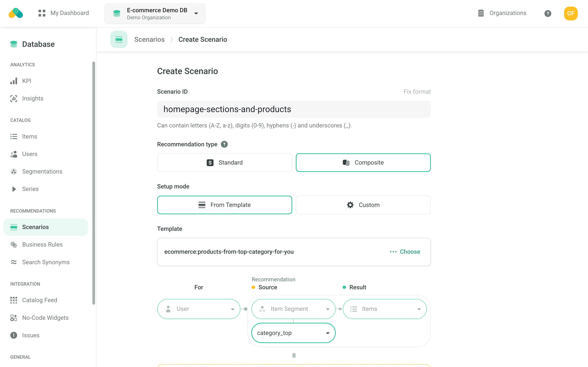Open My Dashboard
This screenshot has width=588, height=367.
pos(69,13)
